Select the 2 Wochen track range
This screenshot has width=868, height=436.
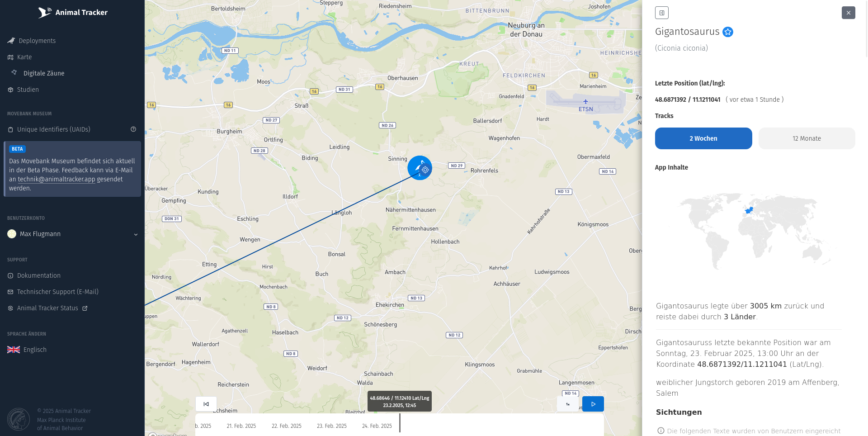(703, 138)
